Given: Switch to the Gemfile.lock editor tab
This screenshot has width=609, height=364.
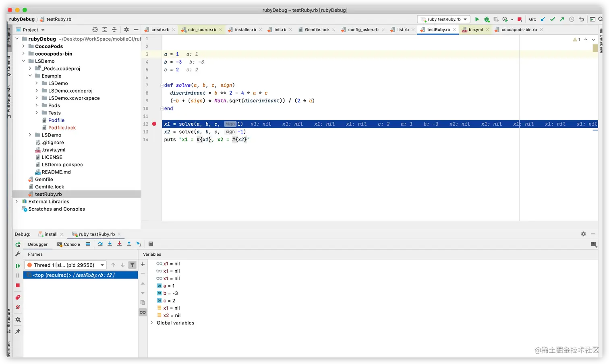Looking at the screenshot, I should tap(317, 30).
